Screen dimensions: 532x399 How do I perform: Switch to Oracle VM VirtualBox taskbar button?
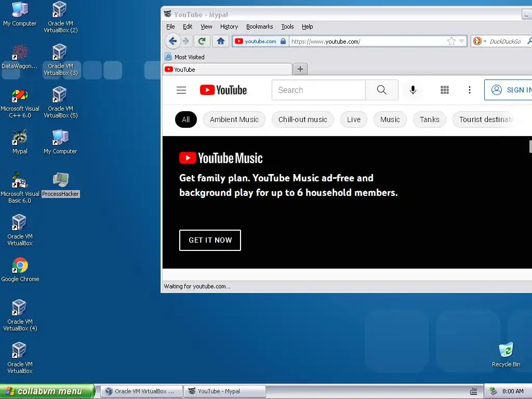[141, 391]
